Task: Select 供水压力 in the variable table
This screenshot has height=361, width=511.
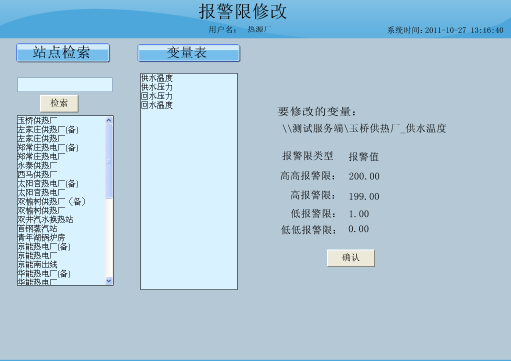Action: 157,87
